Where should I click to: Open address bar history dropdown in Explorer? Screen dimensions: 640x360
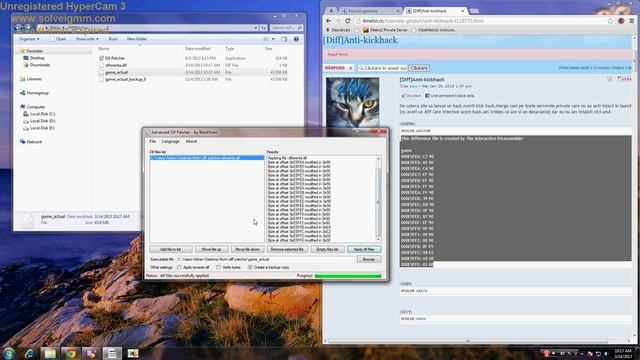(256, 28)
